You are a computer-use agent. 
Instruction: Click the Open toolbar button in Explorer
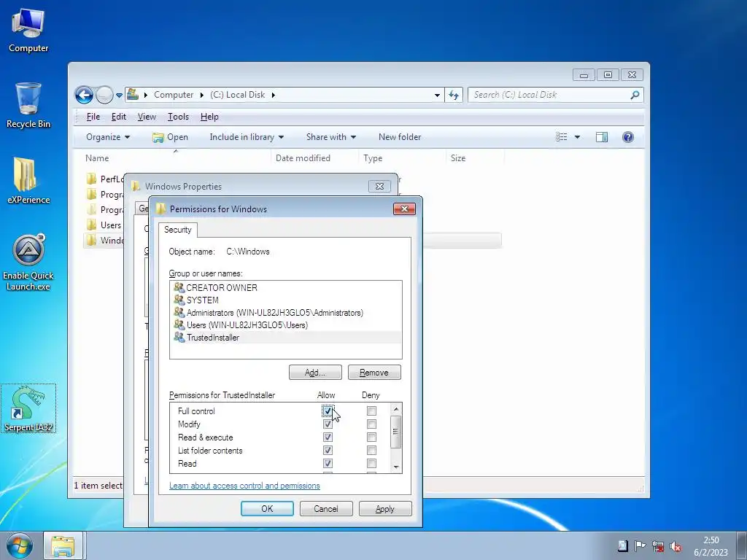[x=170, y=137]
